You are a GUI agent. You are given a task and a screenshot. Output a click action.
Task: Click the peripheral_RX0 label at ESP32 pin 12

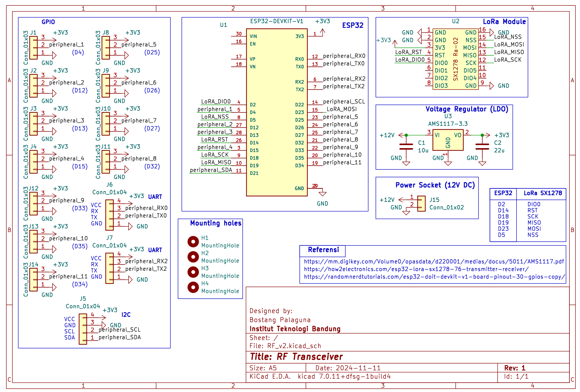click(344, 56)
